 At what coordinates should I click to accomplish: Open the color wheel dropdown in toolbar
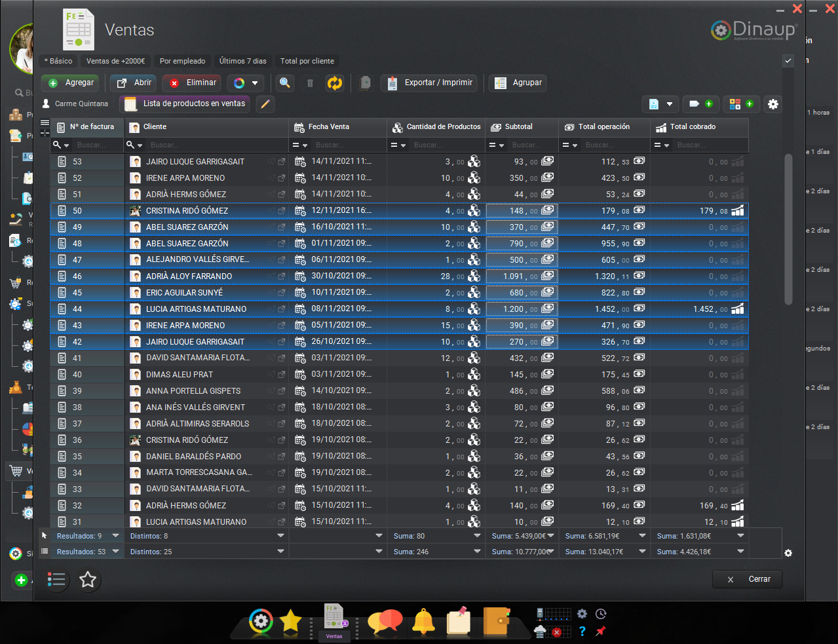[246, 83]
